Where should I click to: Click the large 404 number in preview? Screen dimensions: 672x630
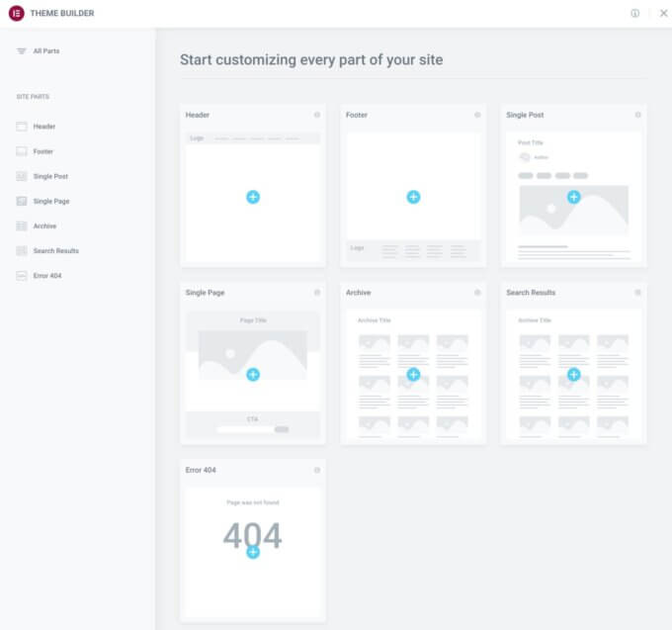pyautogui.click(x=252, y=536)
